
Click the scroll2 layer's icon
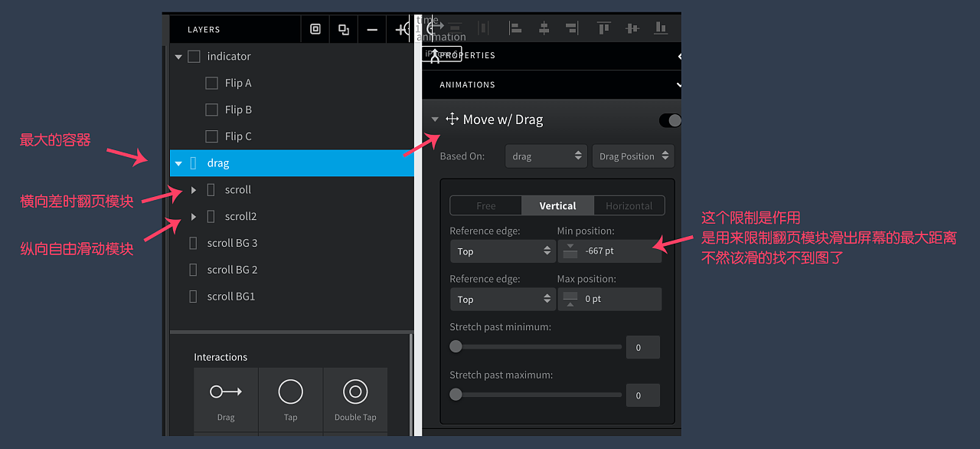(211, 216)
